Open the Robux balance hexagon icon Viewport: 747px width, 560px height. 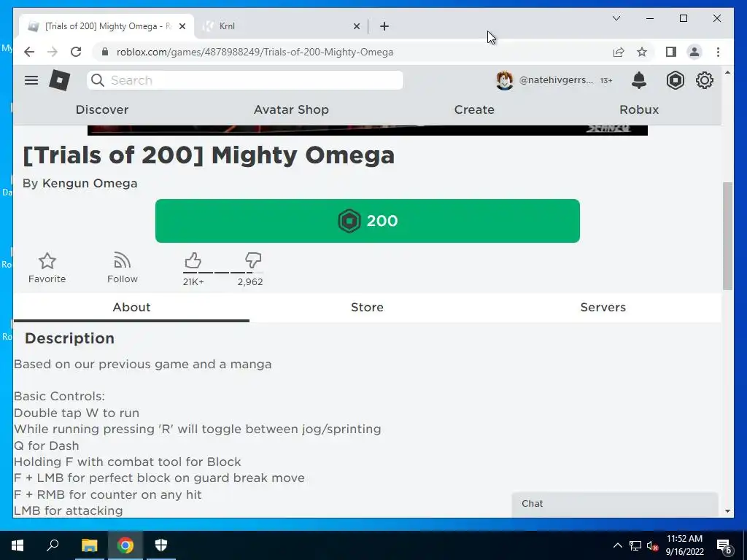pyautogui.click(x=675, y=80)
